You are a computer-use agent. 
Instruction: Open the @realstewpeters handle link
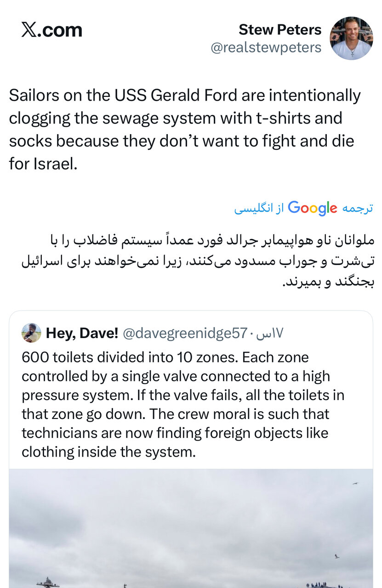tap(266, 47)
